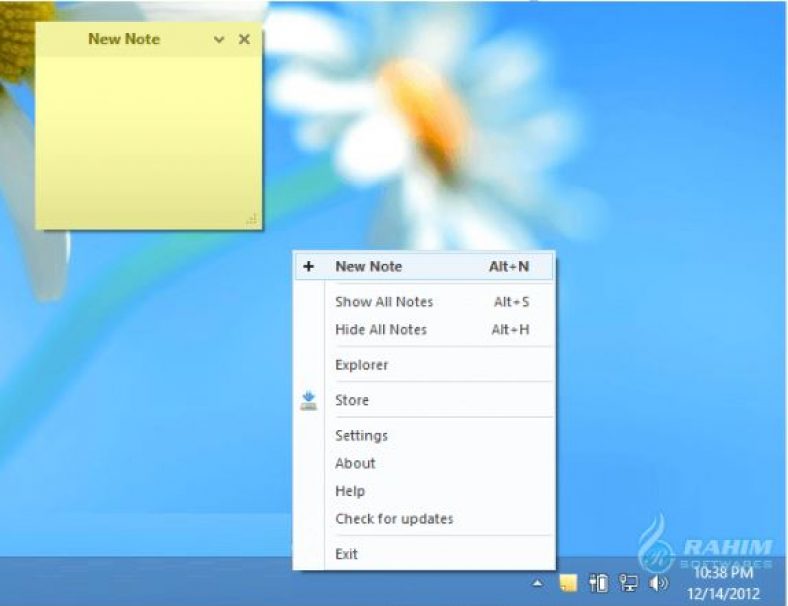The image size is (788, 606).
Task: Click the volume speaker icon in the taskbar
Action: coord(657,583)
